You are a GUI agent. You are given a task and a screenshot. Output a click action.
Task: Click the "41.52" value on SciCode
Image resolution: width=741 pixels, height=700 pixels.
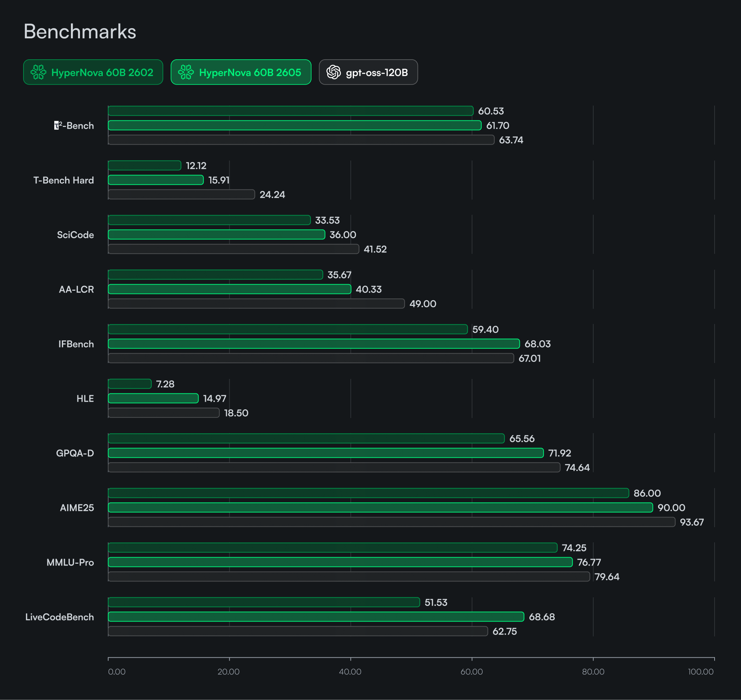click(375, 249)
